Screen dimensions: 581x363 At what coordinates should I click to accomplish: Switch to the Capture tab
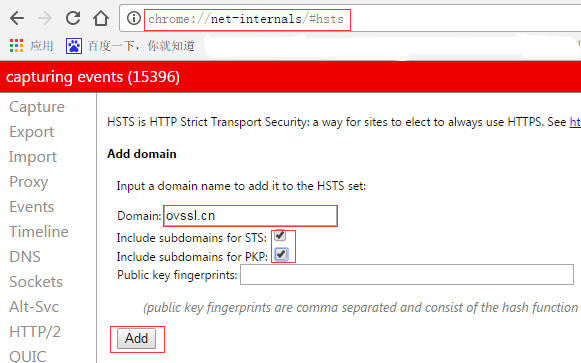pos(37,107)
